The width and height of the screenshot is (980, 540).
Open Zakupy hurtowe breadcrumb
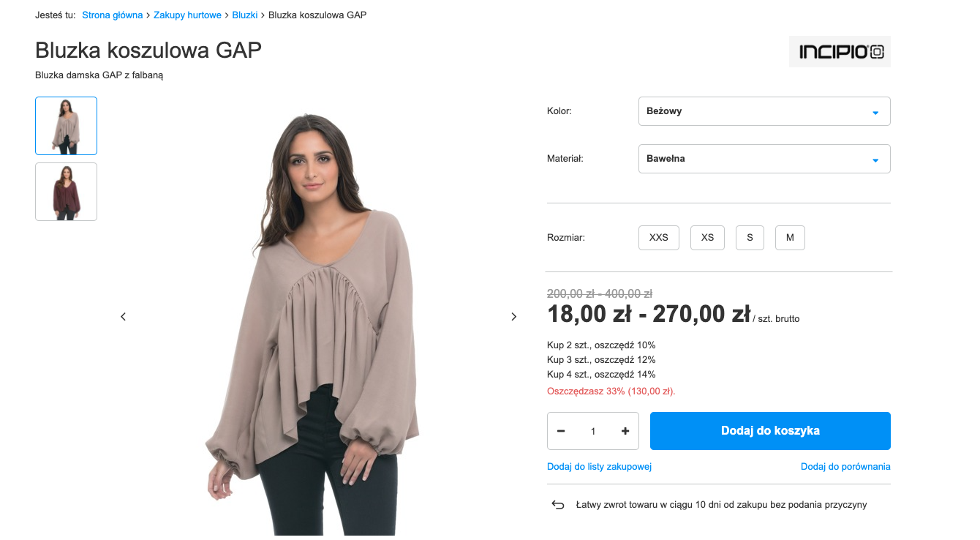pos(187,15)
